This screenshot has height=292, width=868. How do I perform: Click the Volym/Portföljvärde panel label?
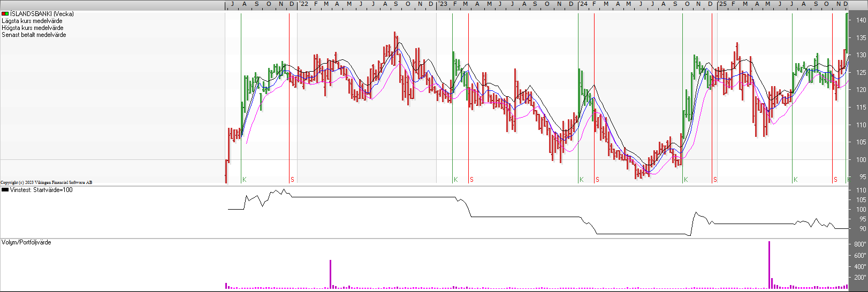pos(26,242)
